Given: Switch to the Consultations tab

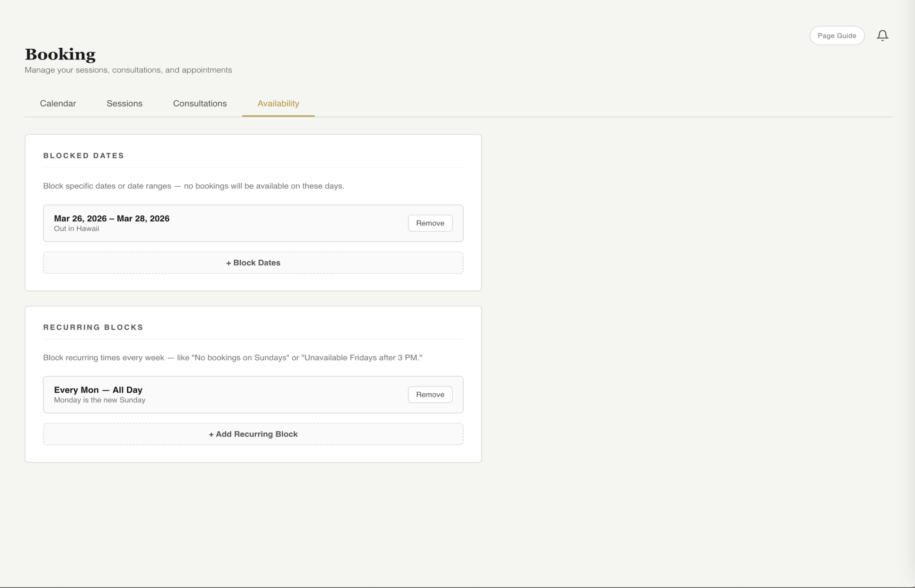Looking at the screenshot, I should coord(200,104).
